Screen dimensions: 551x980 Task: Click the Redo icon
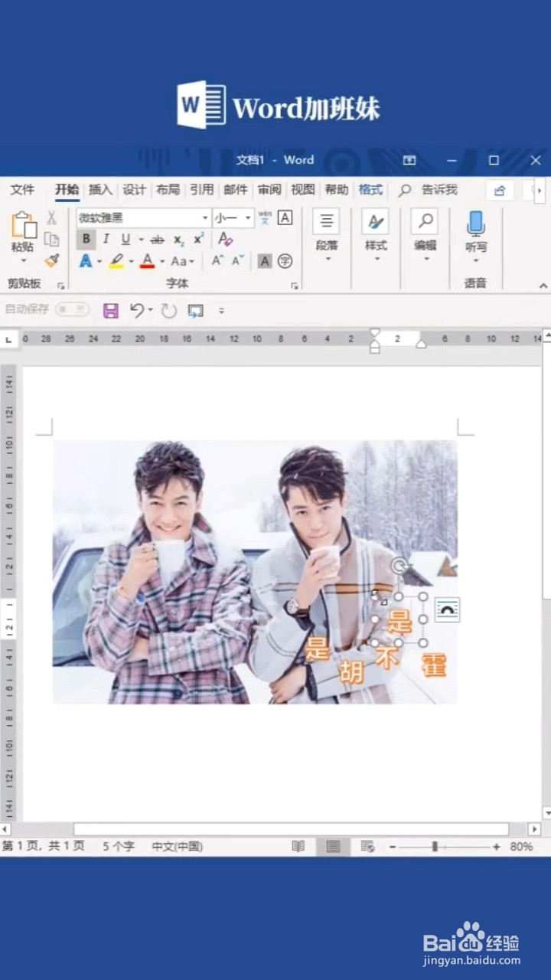168,310
